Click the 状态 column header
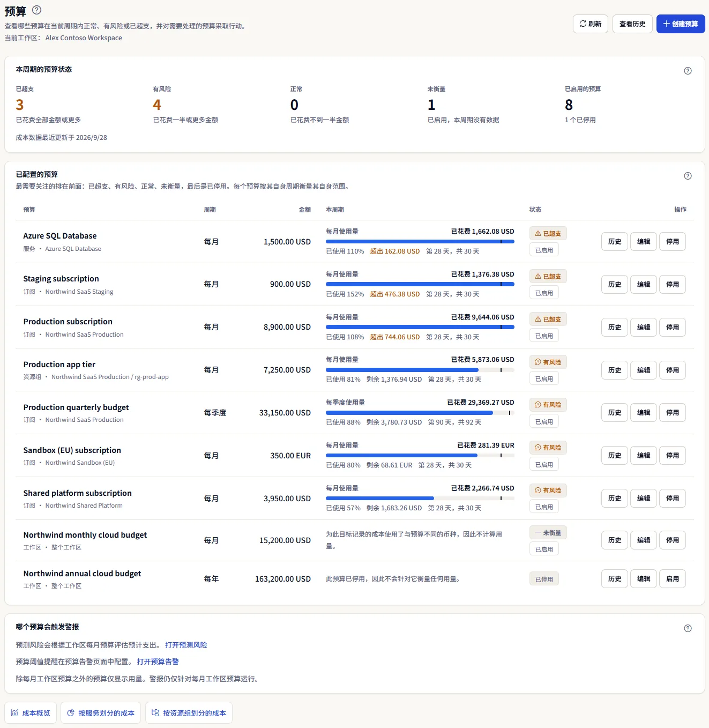The width and height of the screenshot is (709, 728). tap(535, 210)
